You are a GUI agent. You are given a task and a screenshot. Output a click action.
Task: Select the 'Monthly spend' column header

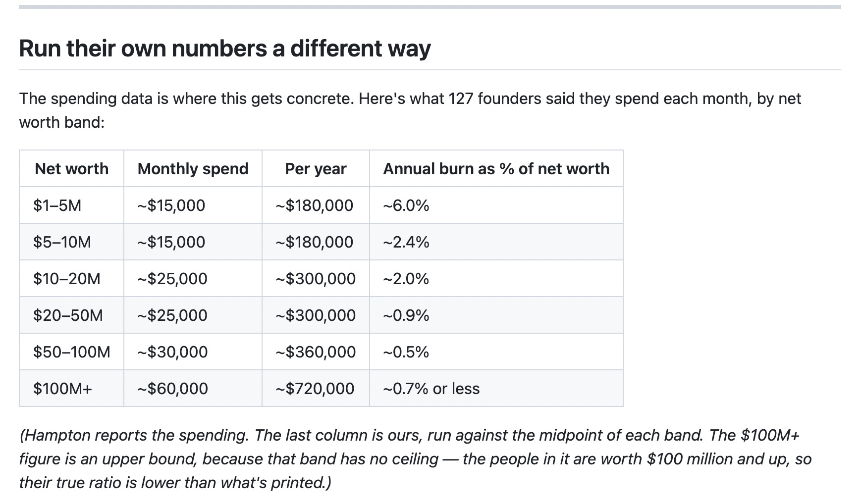pos(193,169)
